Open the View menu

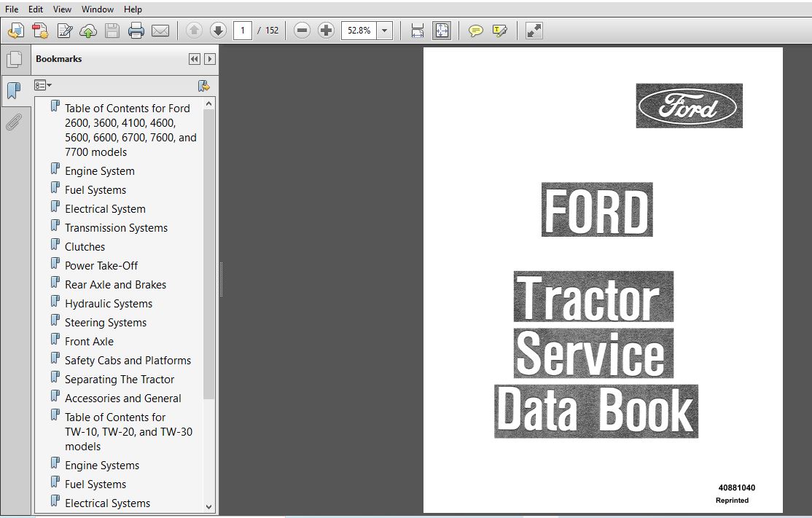tap(62, 9)
